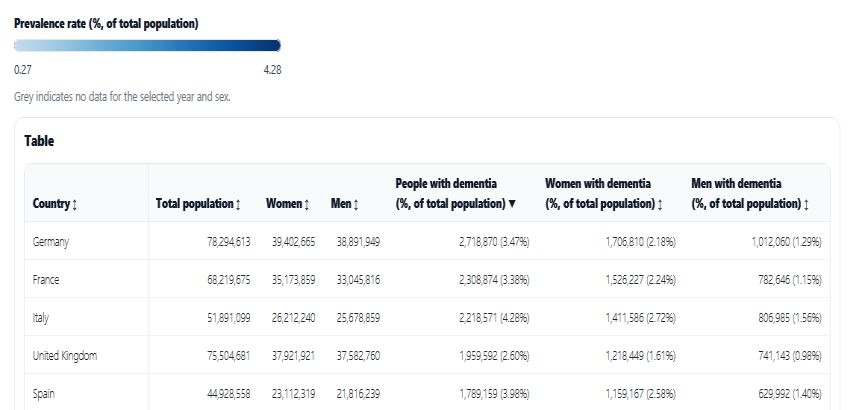Select the Germany row

50,241
